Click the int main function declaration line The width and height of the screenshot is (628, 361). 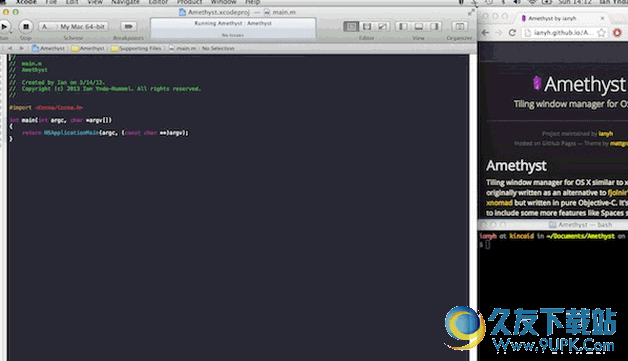click(61, 120)
